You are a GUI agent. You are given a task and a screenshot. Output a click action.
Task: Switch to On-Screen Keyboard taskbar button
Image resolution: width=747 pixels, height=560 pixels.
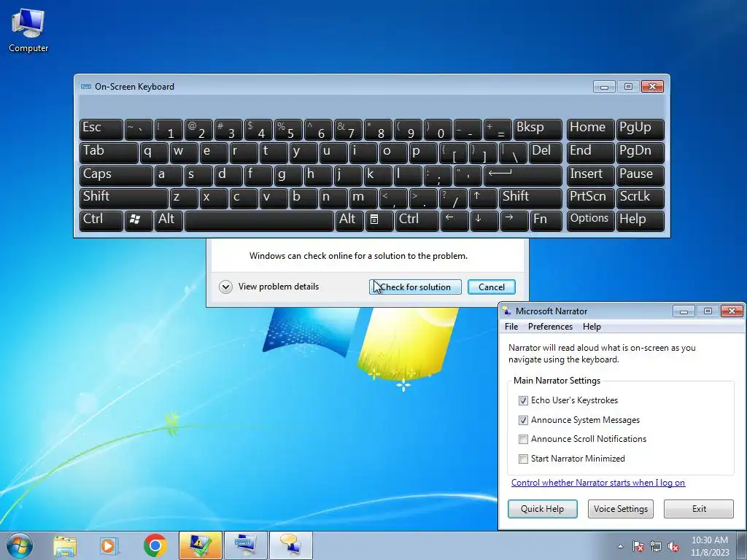(x=246, y=545)
